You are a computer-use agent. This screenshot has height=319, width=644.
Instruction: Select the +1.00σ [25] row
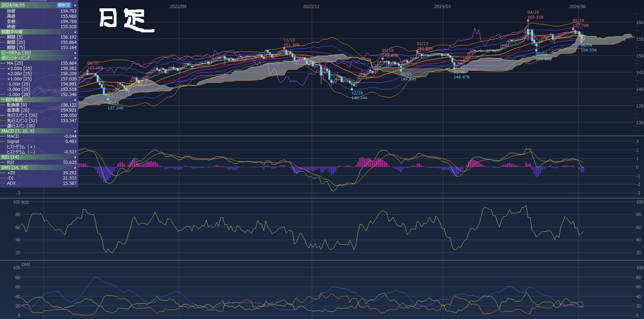click(x=39, y=79)
